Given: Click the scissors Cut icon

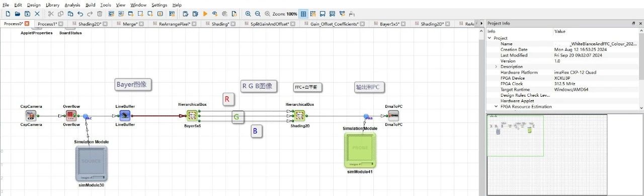Looking at the screenshot, I should tap(51, 14).
